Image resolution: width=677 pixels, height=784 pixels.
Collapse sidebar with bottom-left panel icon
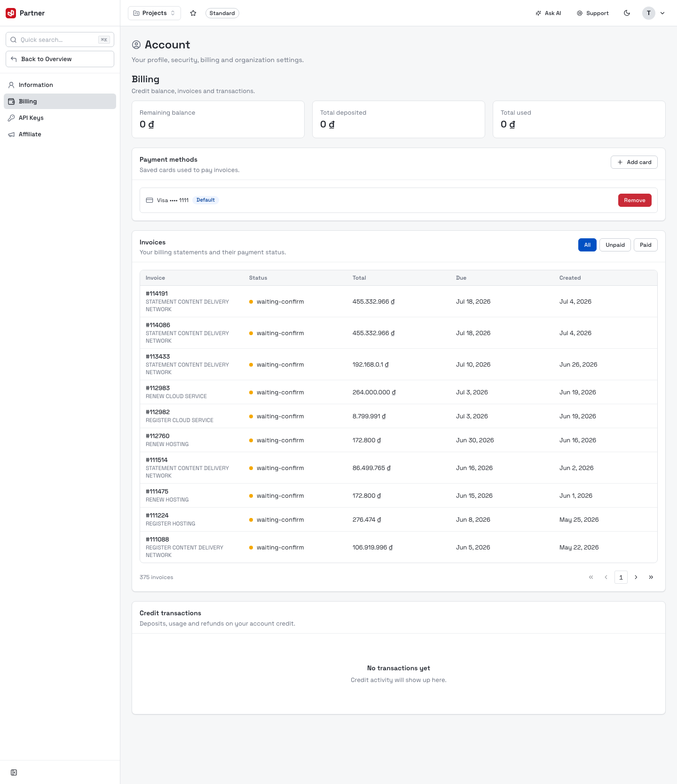point(14,773)
